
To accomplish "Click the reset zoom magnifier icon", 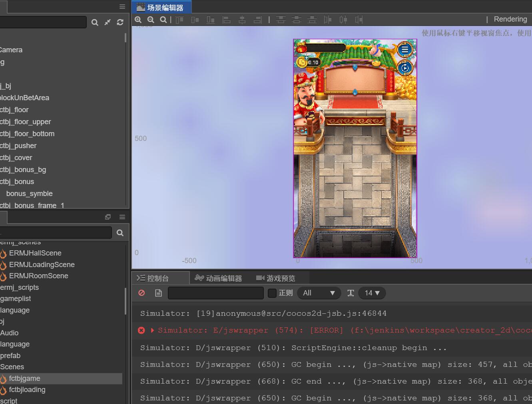I will point(163,20).
